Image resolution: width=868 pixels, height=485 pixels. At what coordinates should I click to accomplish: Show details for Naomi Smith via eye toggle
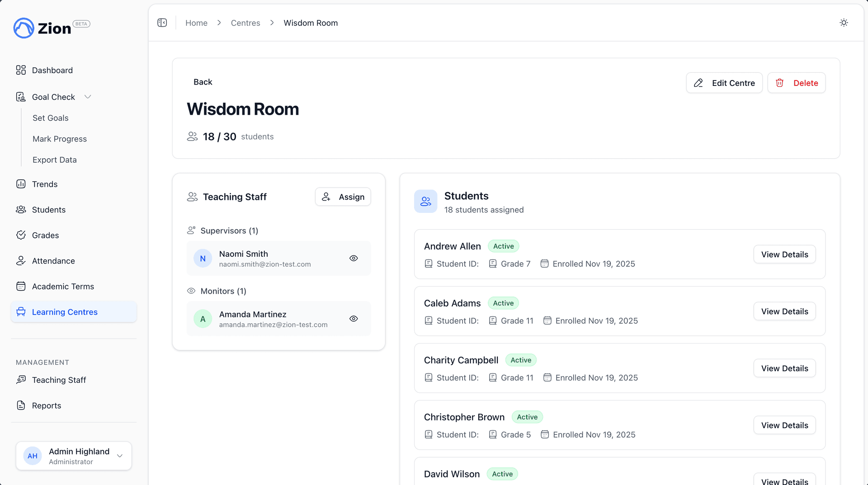click(354, 258)
